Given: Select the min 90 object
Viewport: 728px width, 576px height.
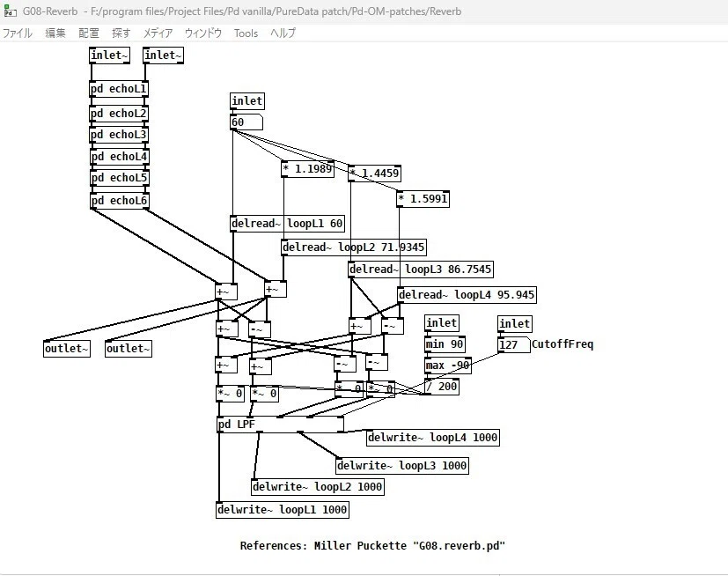Looking at the screenshot, I should tap(445, 344).
